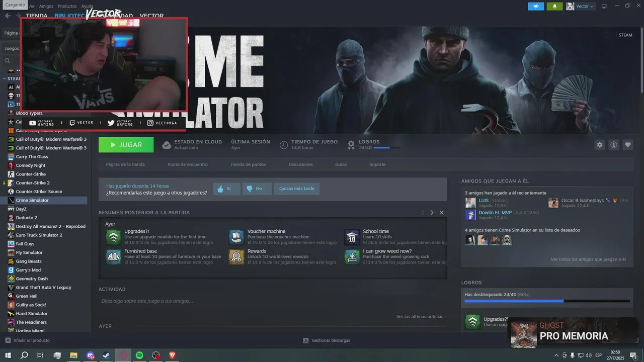Open Oscar B Gameplays friend avatar

[x=553, y=203]
